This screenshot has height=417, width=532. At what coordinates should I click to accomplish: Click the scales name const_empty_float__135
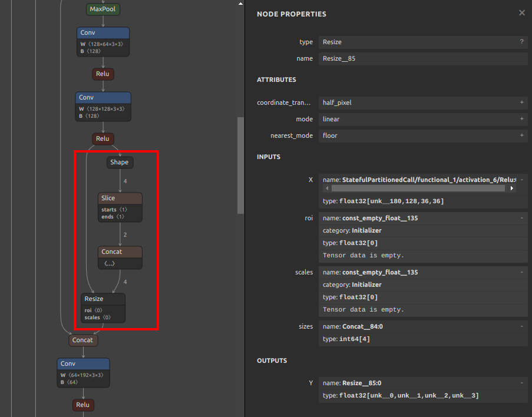click(370, 273)
